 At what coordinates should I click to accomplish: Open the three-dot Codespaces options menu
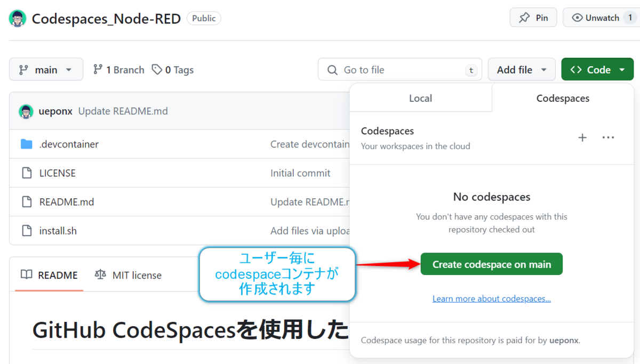pos(608,137)
